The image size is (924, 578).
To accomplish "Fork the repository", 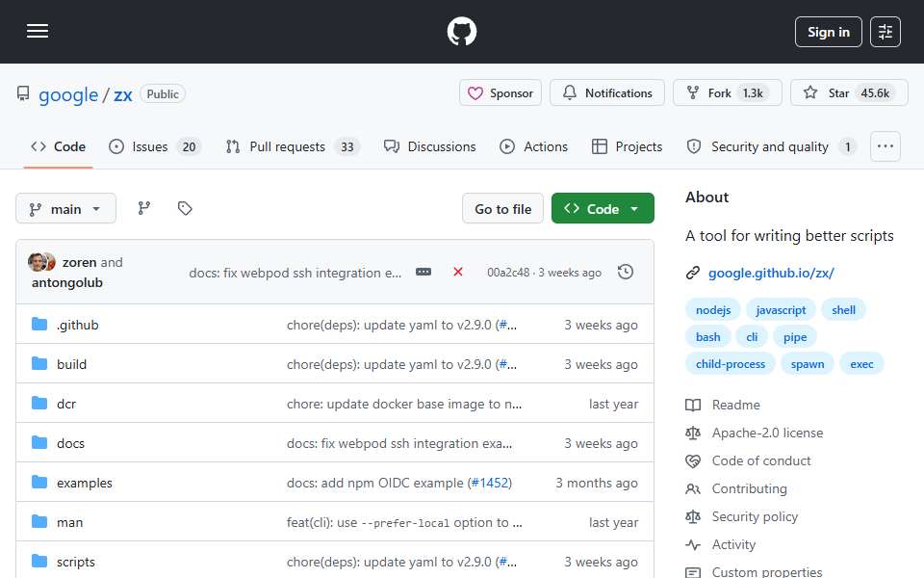I will (x=728, y=93).
